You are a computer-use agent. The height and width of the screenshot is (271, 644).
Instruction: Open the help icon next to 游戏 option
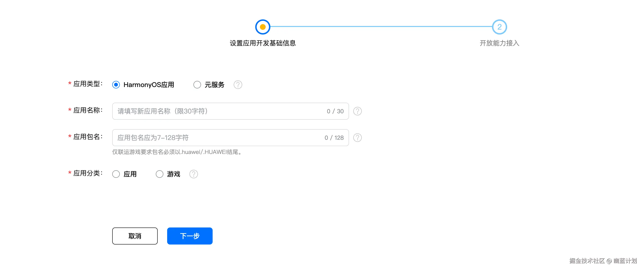tap(193, 174)
